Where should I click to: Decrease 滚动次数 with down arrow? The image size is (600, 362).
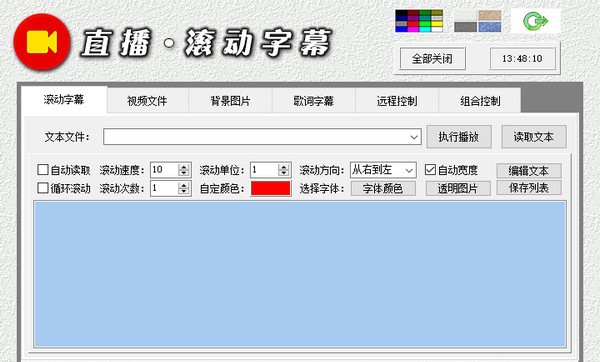pyautogui.click(x=184, y=191)
